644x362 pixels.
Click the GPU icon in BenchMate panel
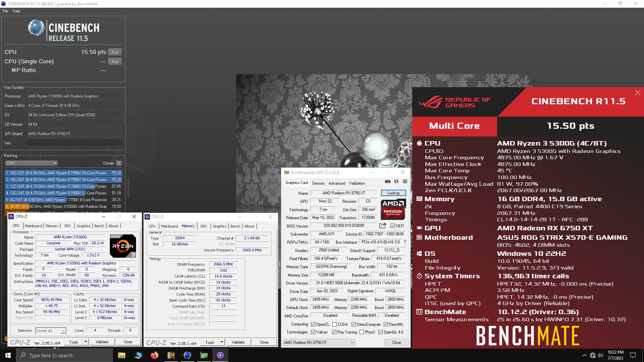pos(419,228)
